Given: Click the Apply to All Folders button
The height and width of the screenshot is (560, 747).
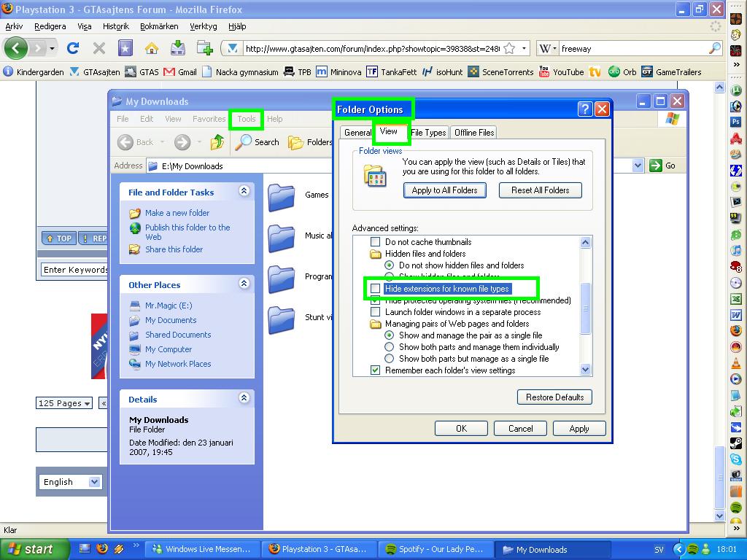Looking at the screenshot, I should tap(444, 190).
